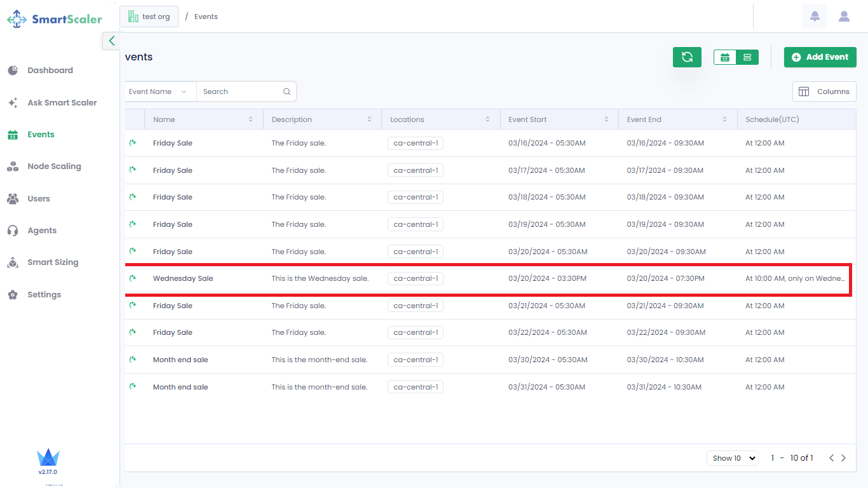Screen dimensions: 868x488
Task: Go to next page arrow
Action: coord(844,458)
